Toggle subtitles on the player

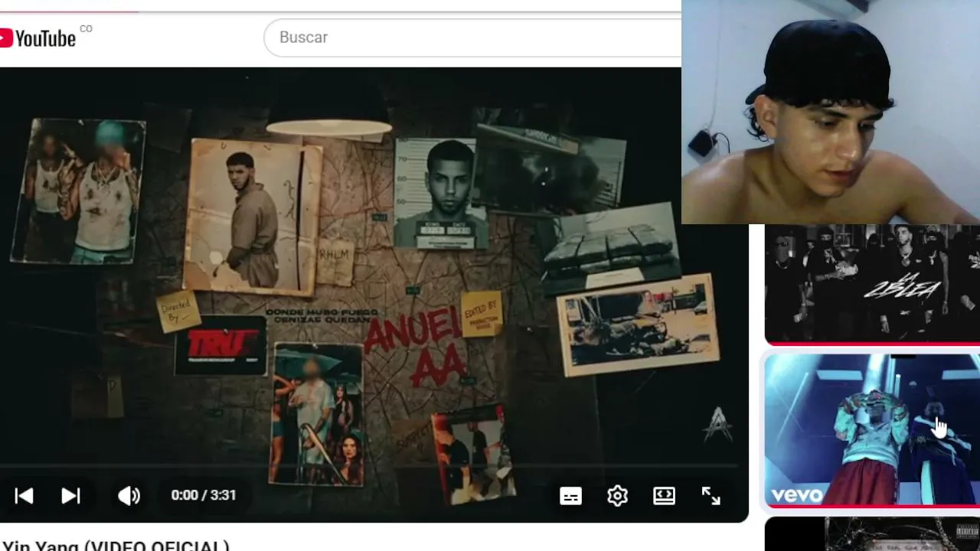tap(570, 497)
